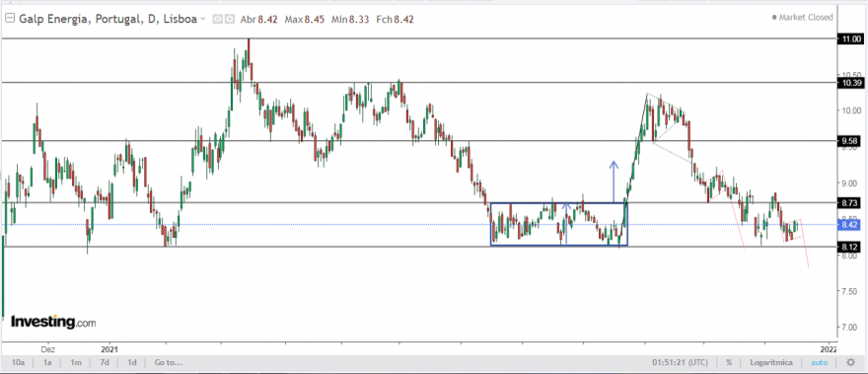Open timezone menu at 01:51:21 (UTC)

point(680,363)
